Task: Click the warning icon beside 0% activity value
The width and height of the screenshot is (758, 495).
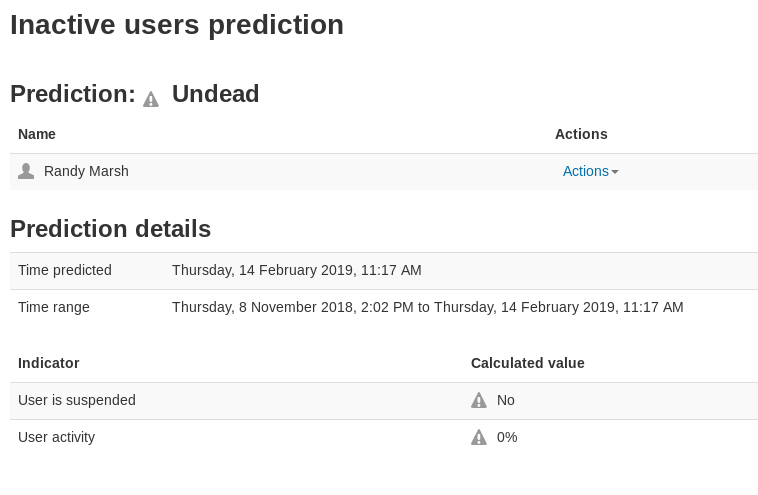Action: [x=479, y=437]
